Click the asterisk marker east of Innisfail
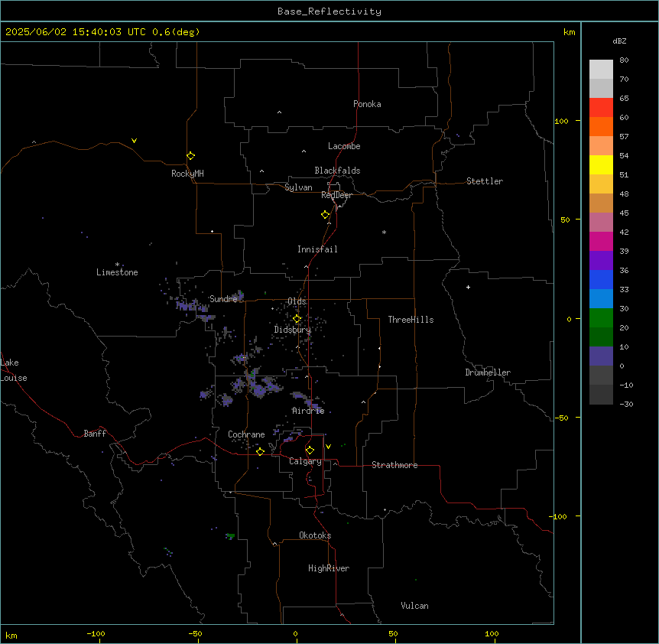 (x=384, y=232)
